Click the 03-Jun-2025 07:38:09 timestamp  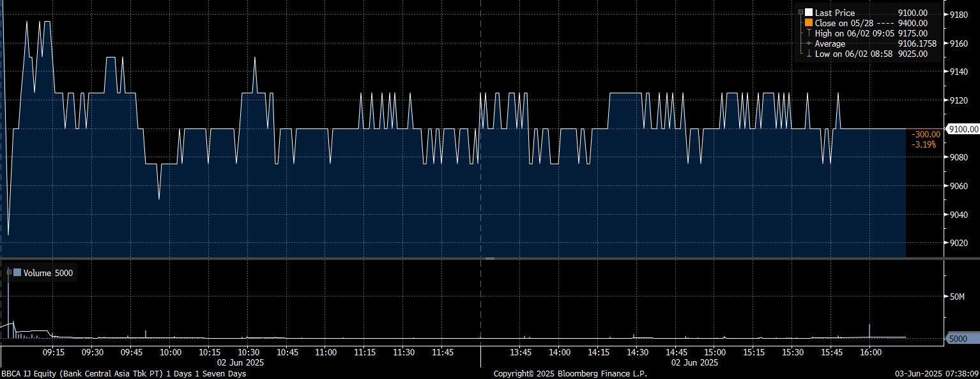click(937, 373)
